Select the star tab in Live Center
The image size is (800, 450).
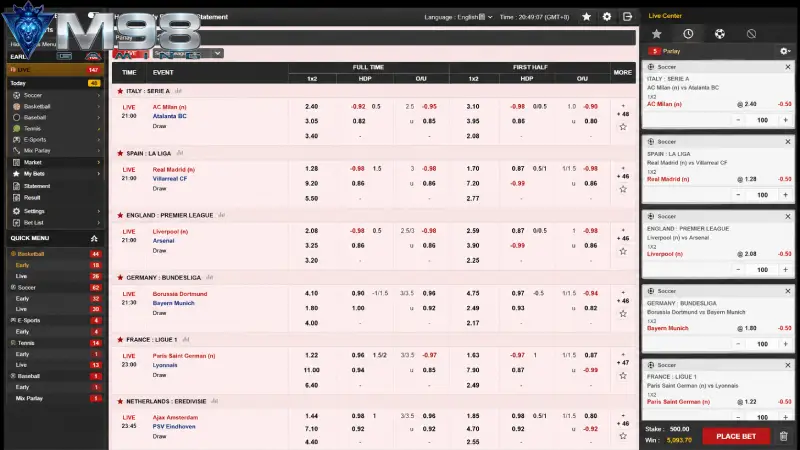(x=657, y=34)
